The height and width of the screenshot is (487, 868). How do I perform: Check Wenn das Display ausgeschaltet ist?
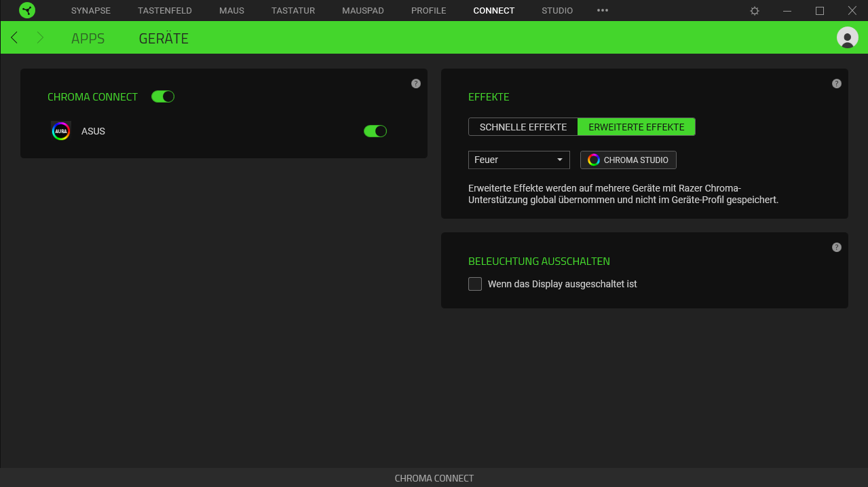click(x=475, y=284)
